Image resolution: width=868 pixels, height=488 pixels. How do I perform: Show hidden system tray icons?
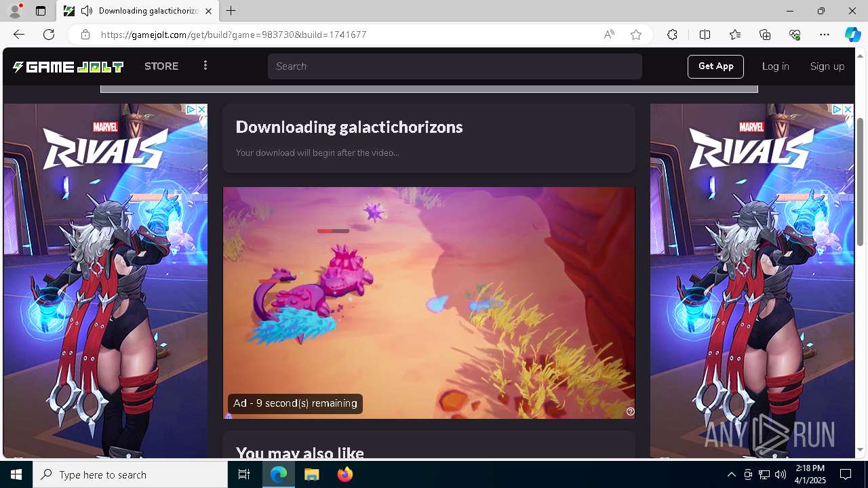pos(732,474)
